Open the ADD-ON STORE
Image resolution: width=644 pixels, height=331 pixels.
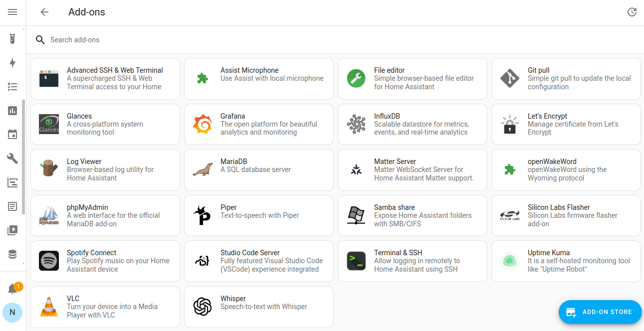(x=600, y=312)
